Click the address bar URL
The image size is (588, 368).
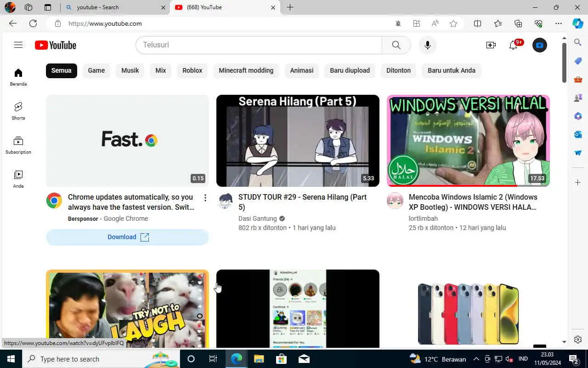(x=105, y=23)
